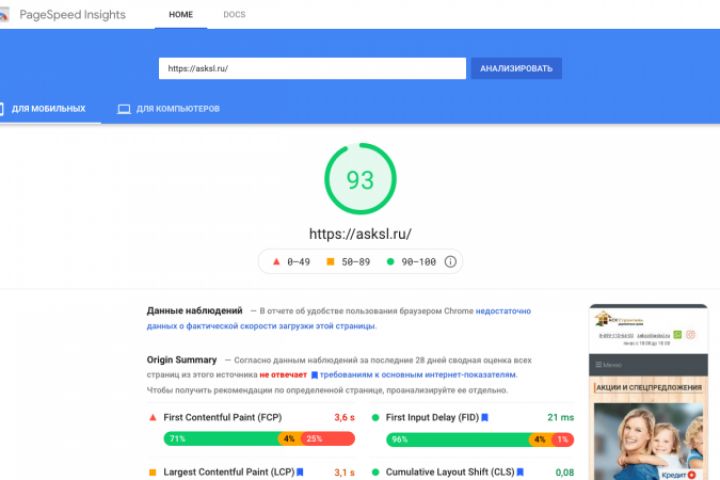The height and width of the screenshot is (480, 720).
Task: Click the mobile page screenshot thumbnail
Action: [648, 392]
